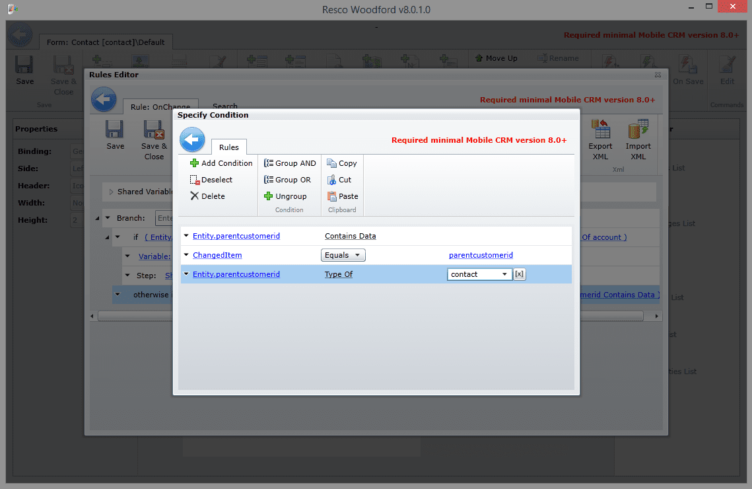752x489 pixels.
Task: Expand arrow beside ChangedItem row
Action: tap(186, 255)
